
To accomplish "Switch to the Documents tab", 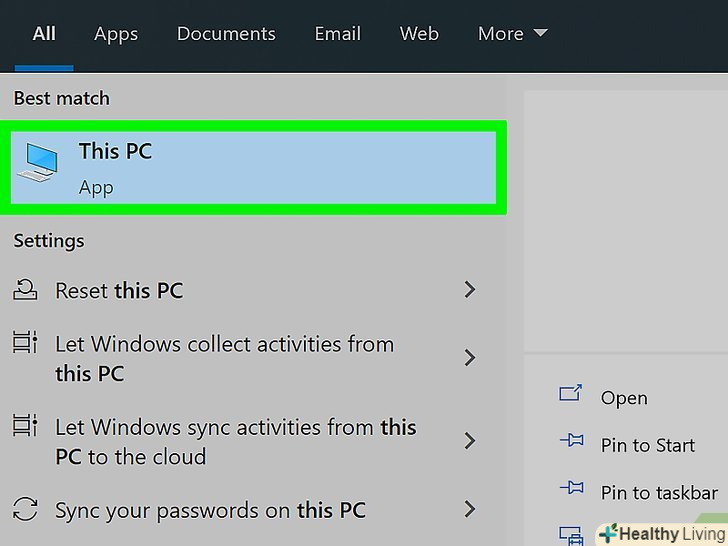I will [x=225, y=34].
